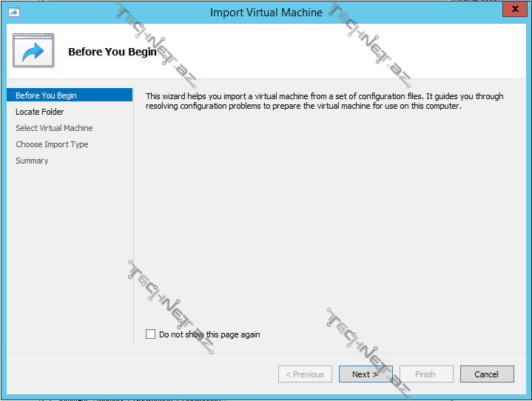Select the 'Select Virtual Machine' step
This screenshot has height=401, width=532.
click(54, 128)
